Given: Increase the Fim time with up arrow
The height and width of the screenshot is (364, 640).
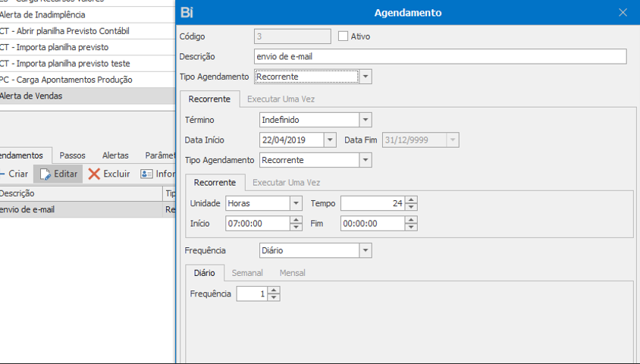Looking at the screenshot, I should coord(411,220).
